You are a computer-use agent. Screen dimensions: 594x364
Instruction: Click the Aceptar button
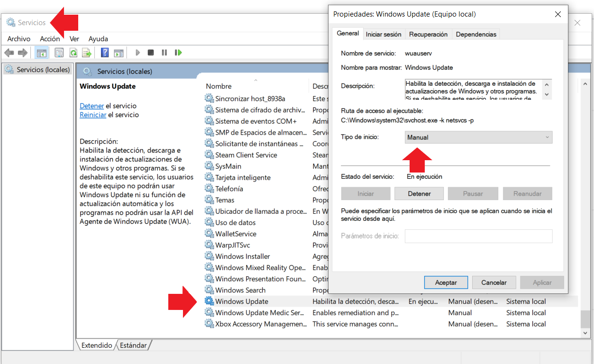point(445,282)
